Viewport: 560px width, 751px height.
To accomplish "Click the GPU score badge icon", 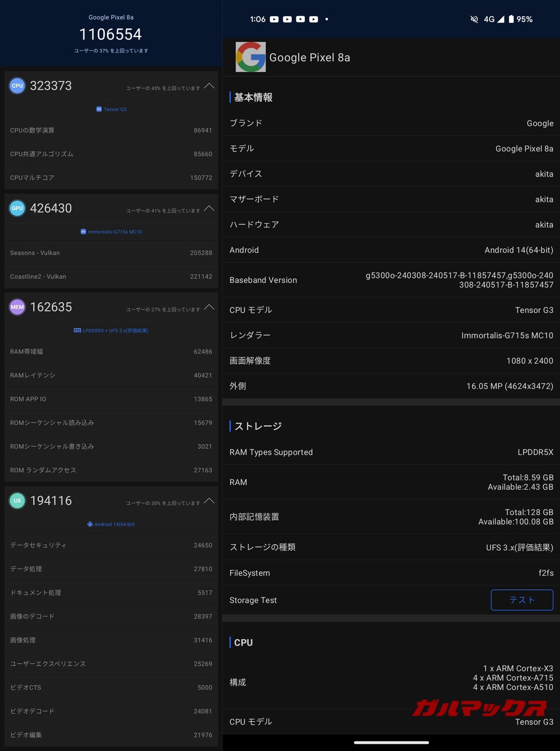I will tap(17, 208).
